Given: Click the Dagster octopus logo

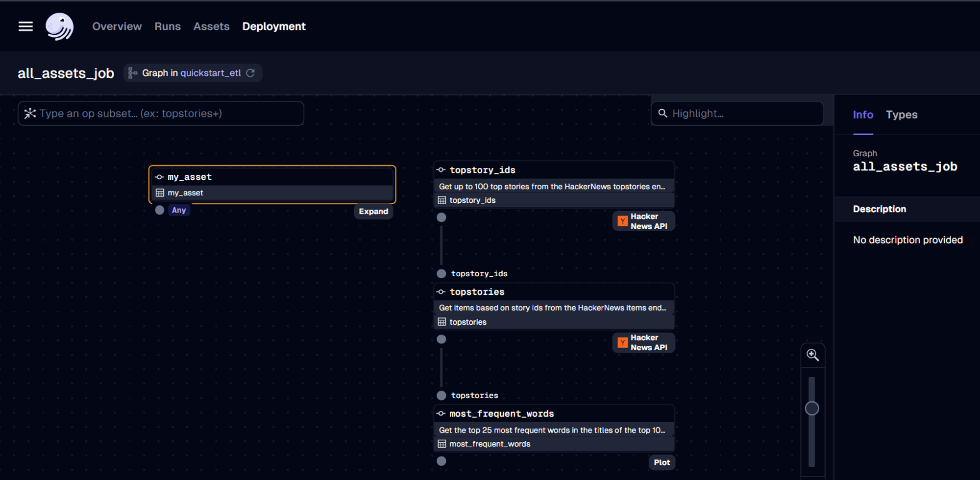Looking at the screenshot, I should 59,26.
